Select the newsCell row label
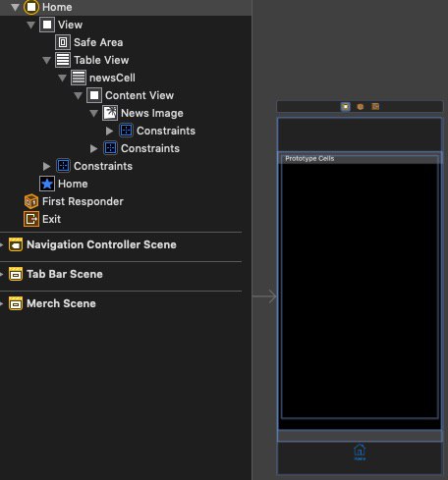Viewport: 448px width, 480px height. coord(112,78)
